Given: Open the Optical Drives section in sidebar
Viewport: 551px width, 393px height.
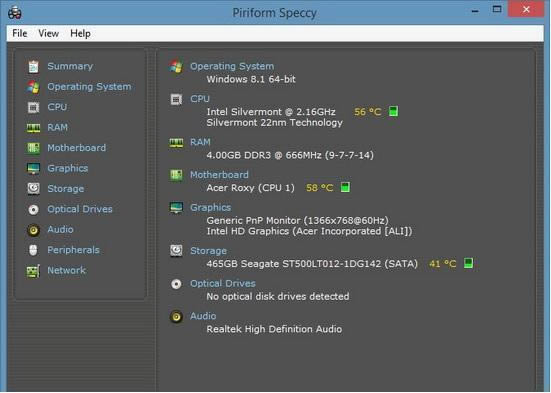Looking at the screenshot, I should pos(80,209).
